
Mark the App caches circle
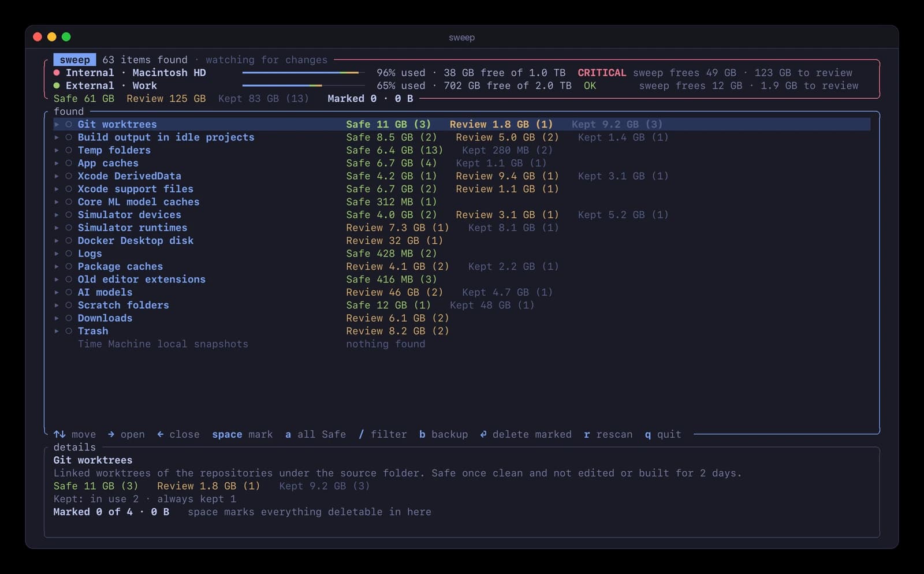pos(69,163)
